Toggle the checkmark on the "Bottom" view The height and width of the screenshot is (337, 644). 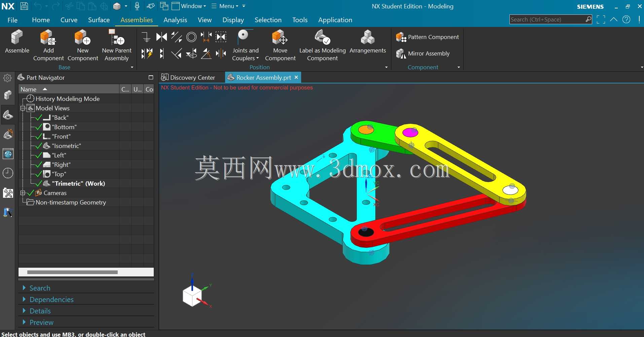[x=38, y=127]
